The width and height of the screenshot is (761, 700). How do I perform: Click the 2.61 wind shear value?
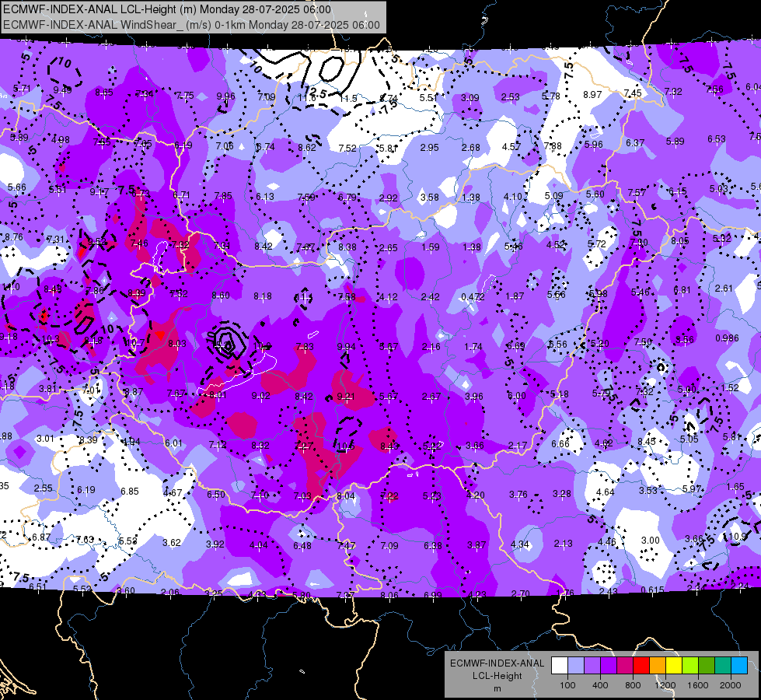pyautogui.click(x=724, y=288)
